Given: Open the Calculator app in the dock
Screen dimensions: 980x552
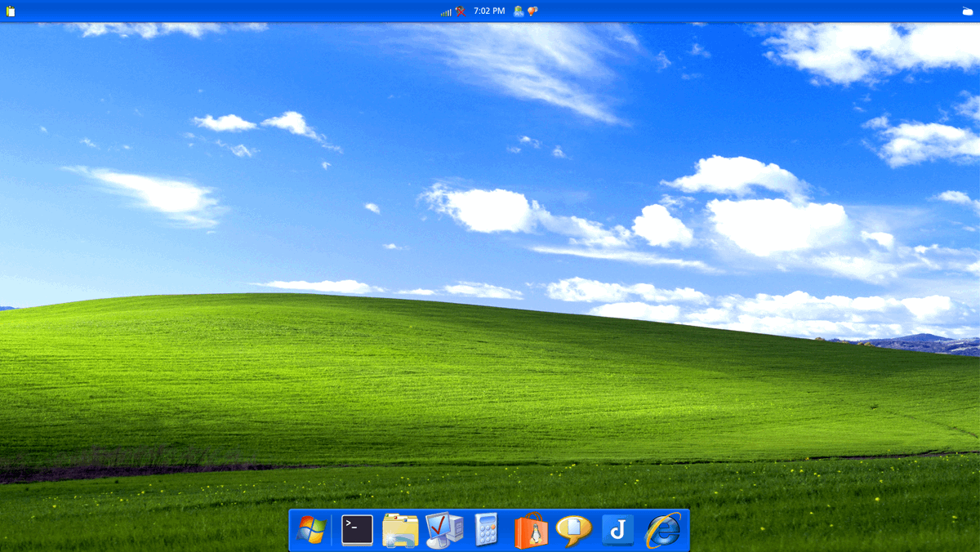Looking at the screenshot, I should coord(485,531).
